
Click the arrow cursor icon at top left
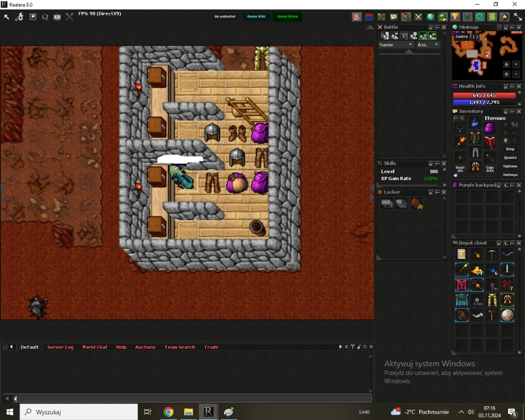[x=7, y=16]
